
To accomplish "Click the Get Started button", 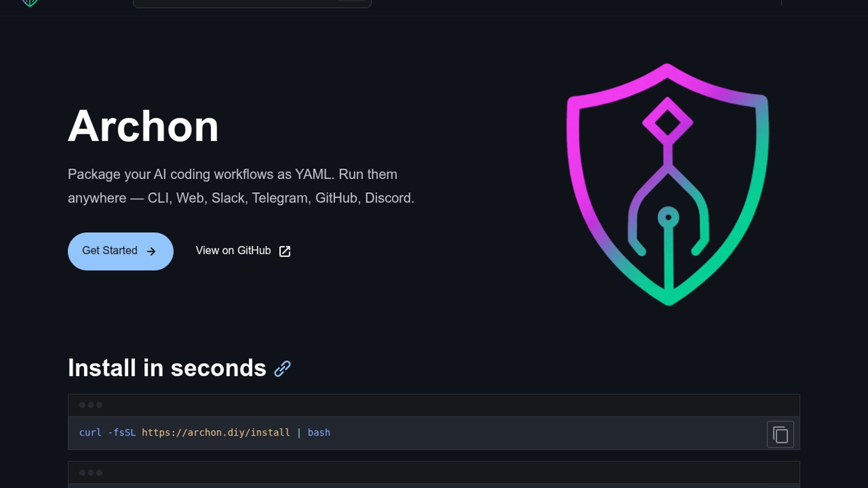I will click(120, 251).
